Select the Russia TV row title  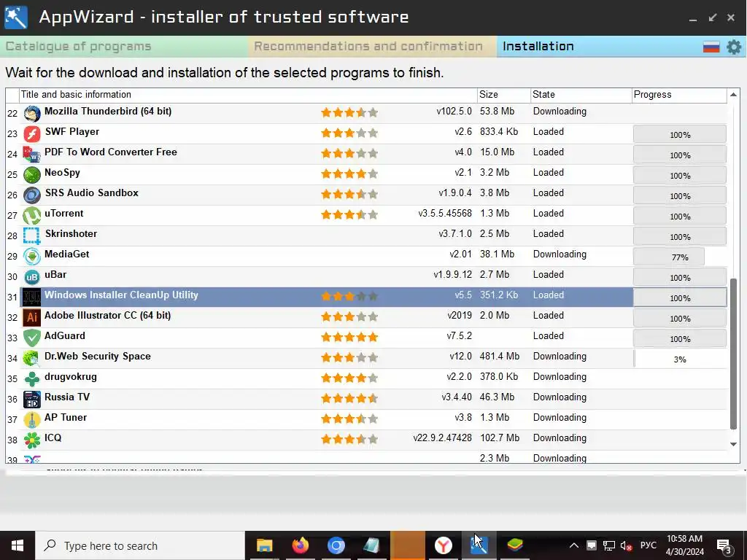pos(66,397)
